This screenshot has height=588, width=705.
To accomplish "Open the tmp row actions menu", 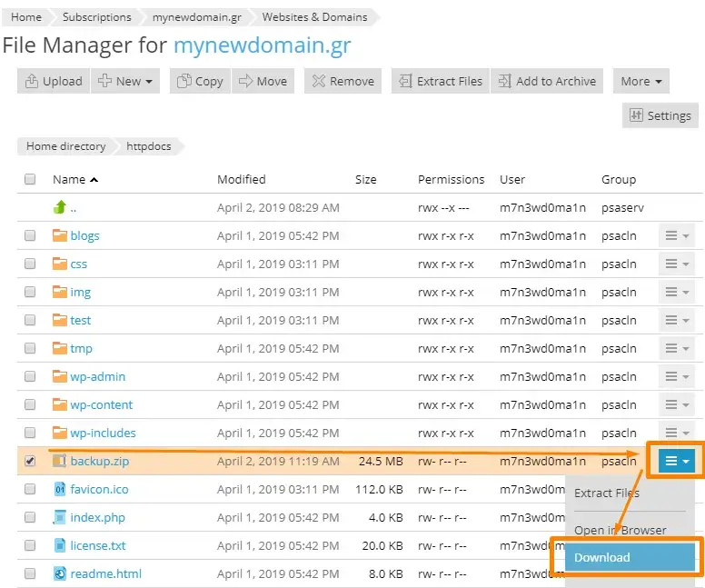I will (677, 348).
